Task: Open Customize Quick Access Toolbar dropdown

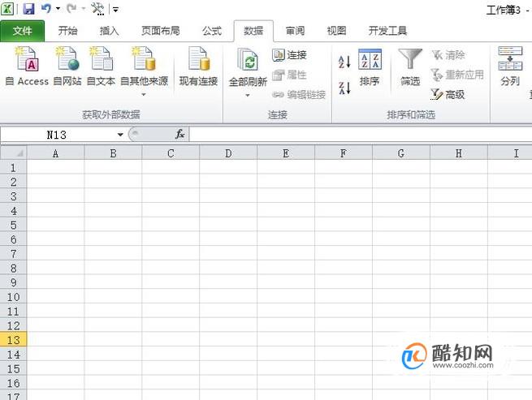Action: click(115, 9)
